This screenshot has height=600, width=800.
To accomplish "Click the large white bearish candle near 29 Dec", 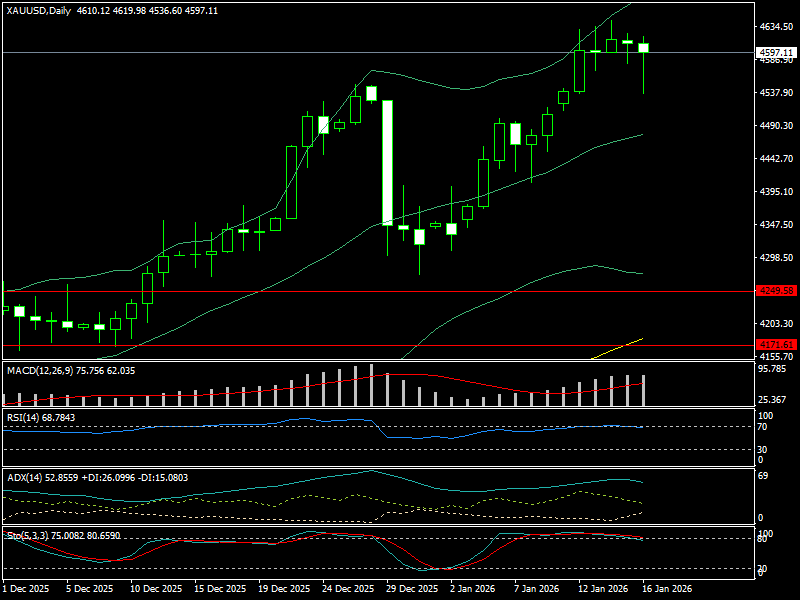I will tap(387, 162).
